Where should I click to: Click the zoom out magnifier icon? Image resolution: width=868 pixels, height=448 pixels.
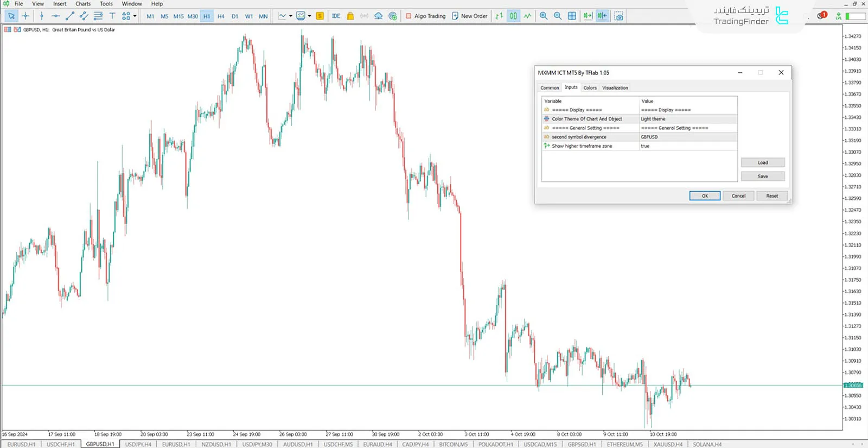(x=558, y=16)
